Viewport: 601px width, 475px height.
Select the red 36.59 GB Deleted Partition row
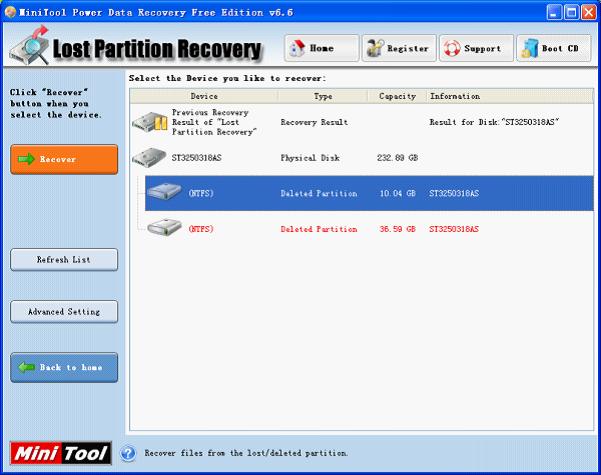369,229
